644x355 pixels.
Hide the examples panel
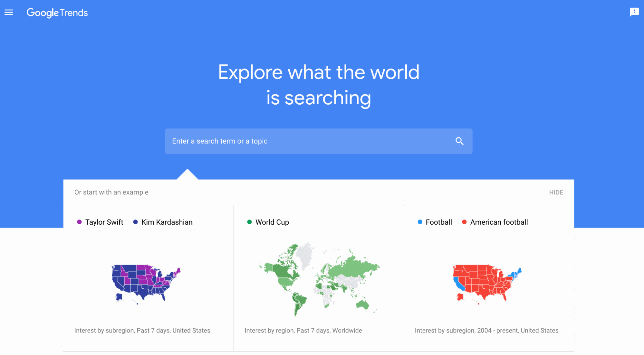tap(556, 192)
